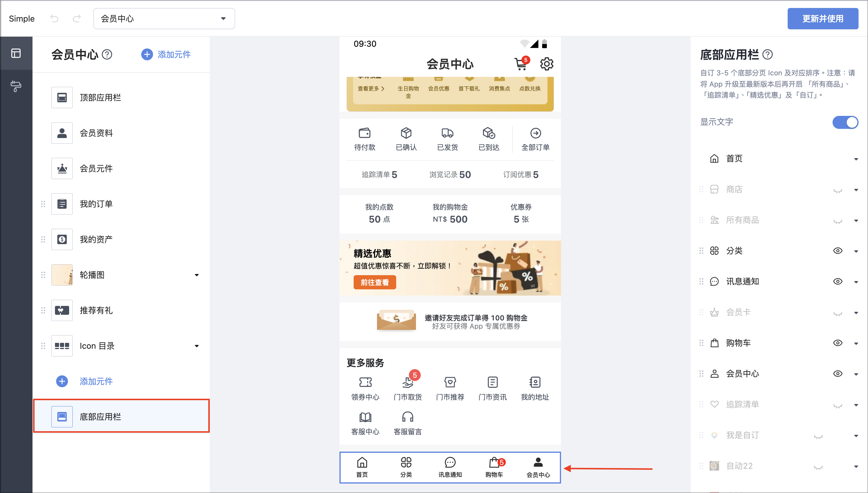This screenshot has width=868, height=493.
Task: Click the 自动22 item thumbnail
Action: (x=714, y=466)
